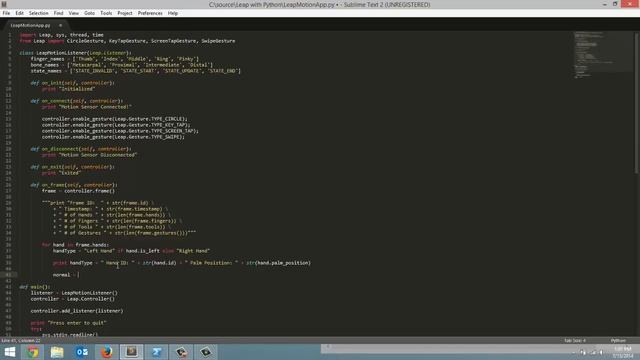This screenshot has height=360, width=640.
Task: Change the Python syntax in status bar
Action: tap(618, 340)
